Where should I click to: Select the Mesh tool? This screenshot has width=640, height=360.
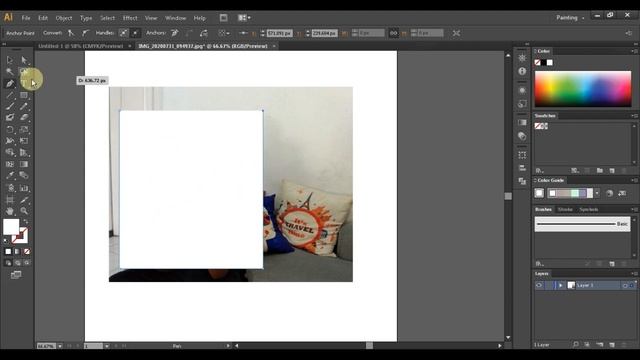pyautogui.click(x=10, y=164)
